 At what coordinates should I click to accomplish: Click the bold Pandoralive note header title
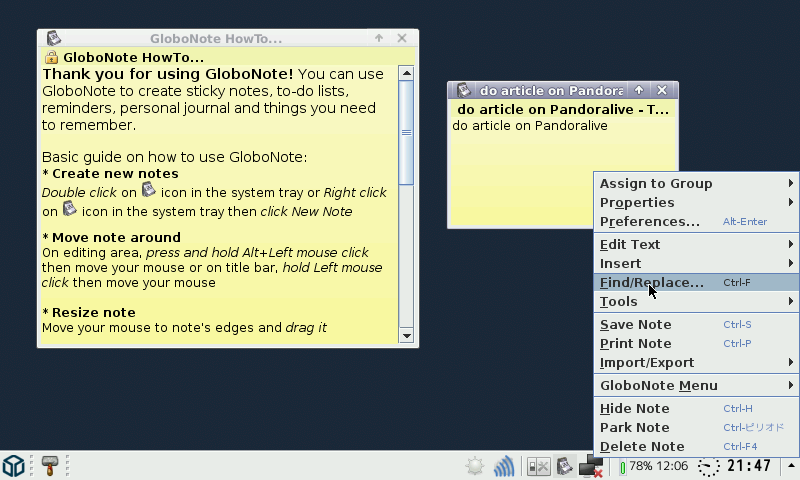pyautogui.click(x=563, y=109)
